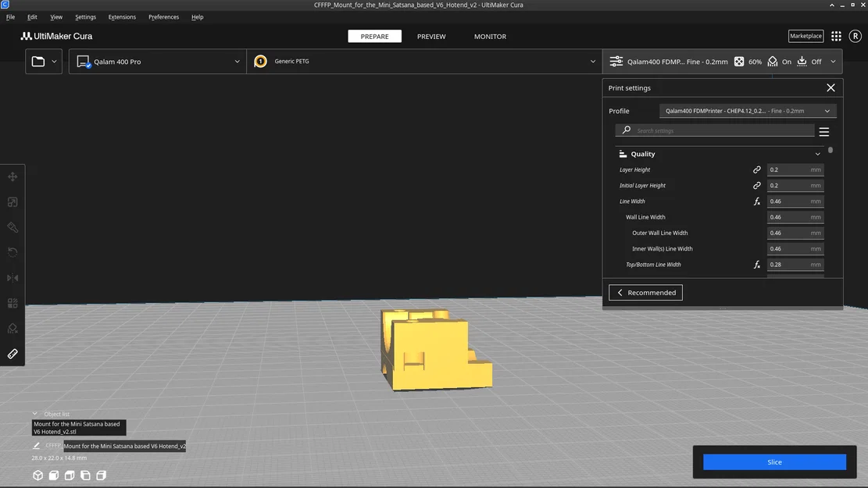Click the settings list scrollbar handle
868x488 pixels.
point(830,150)
